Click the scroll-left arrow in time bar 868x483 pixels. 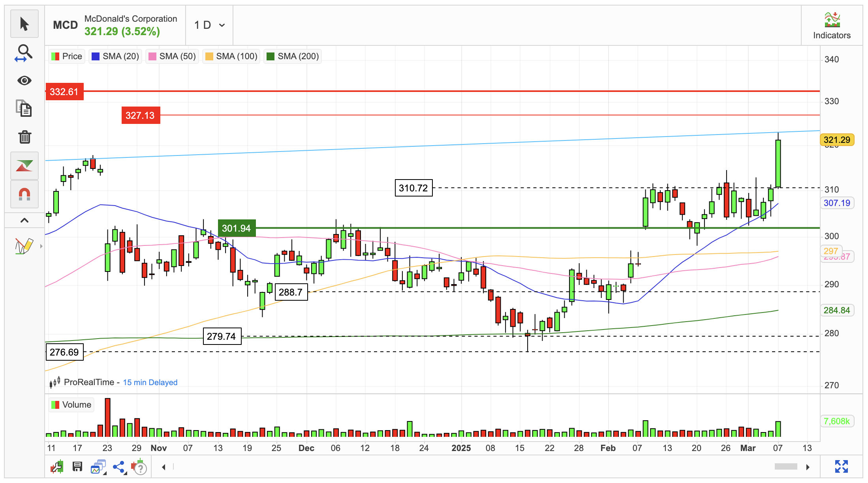163,467
